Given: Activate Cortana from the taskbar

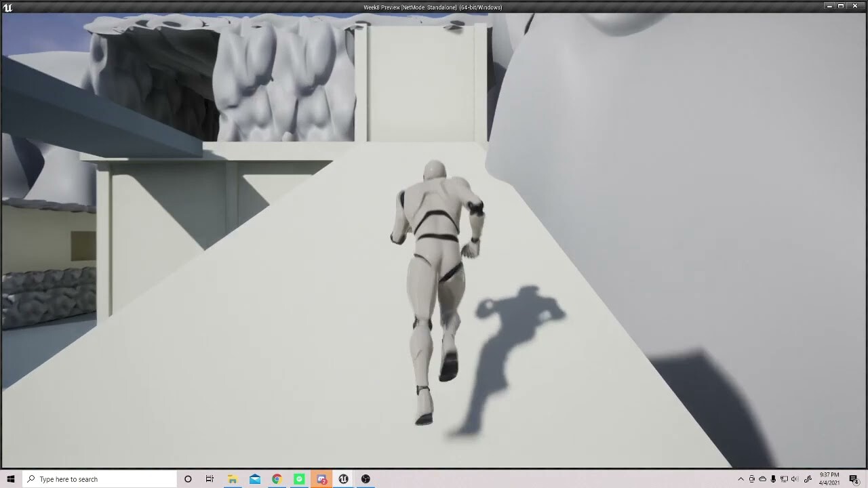Looking at the screenshot, I should coord(188,479).
